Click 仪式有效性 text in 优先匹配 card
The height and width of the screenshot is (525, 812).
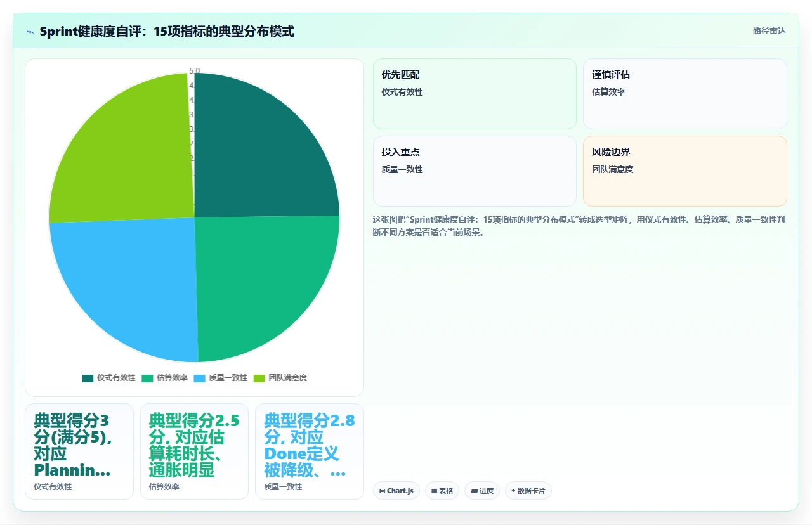402,92
